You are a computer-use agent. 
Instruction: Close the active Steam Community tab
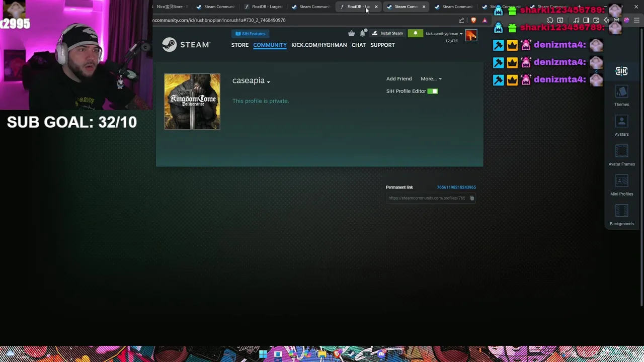pos(424,7)
